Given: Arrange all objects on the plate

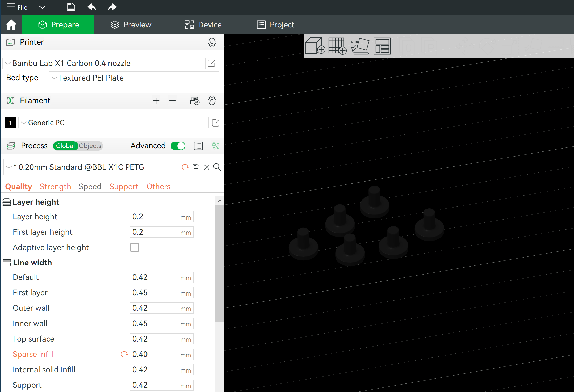Looking at the screenshot, I should [x=382, y=46].
